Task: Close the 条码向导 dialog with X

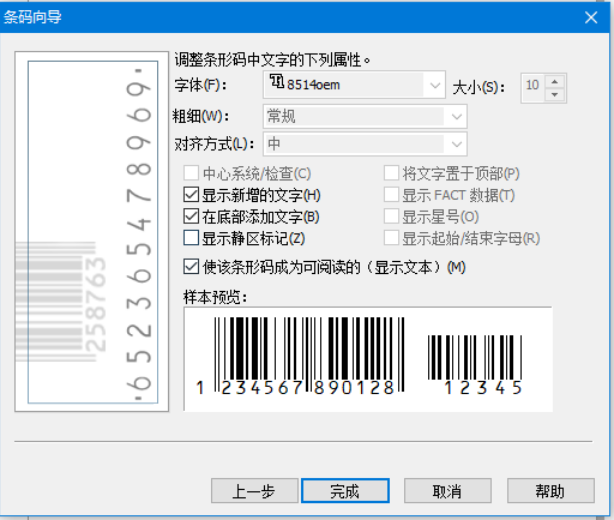Action: 591,17
